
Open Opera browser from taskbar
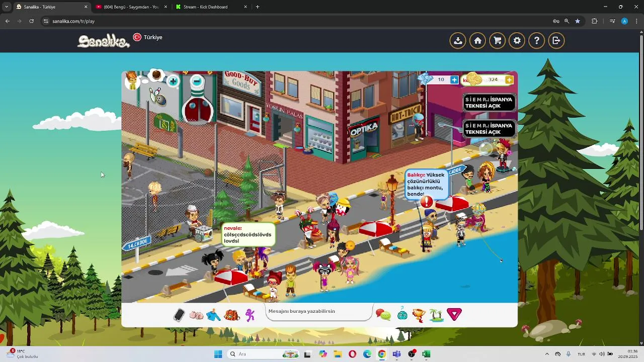tap(352, 354)
